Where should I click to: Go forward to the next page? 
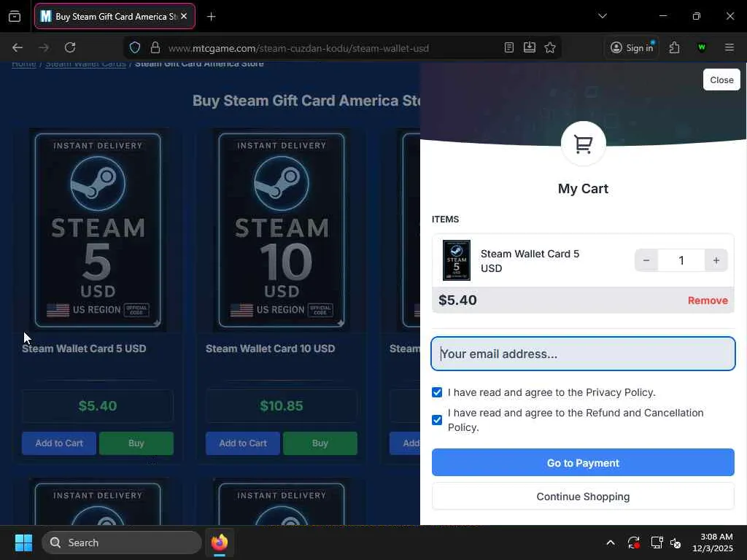(x=44, y=47)
